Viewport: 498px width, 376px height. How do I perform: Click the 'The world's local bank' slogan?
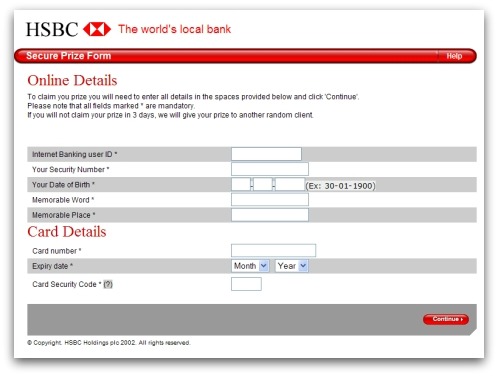pyautogui.click(x=174, y=29)
